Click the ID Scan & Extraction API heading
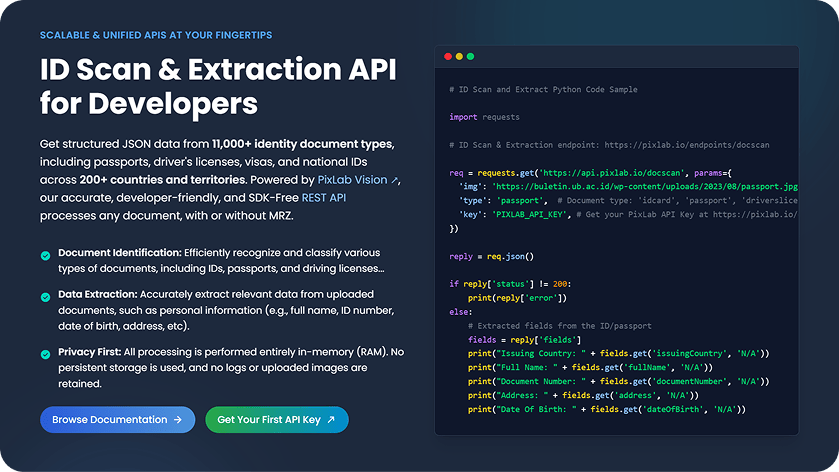The height and width of the screenshot is (472, 839). [x=218, y=86]
